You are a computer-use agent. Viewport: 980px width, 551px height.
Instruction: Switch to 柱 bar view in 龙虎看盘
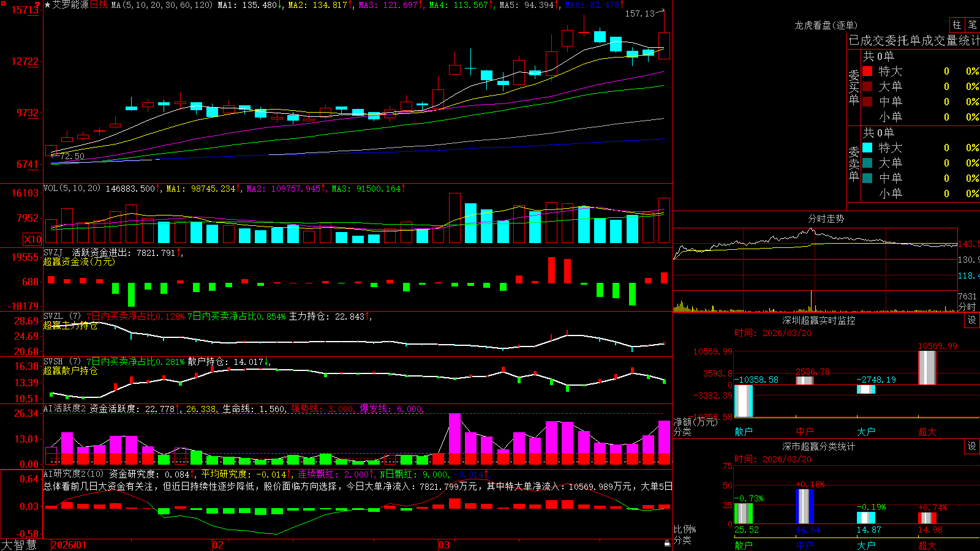click(x=957, y=24)
